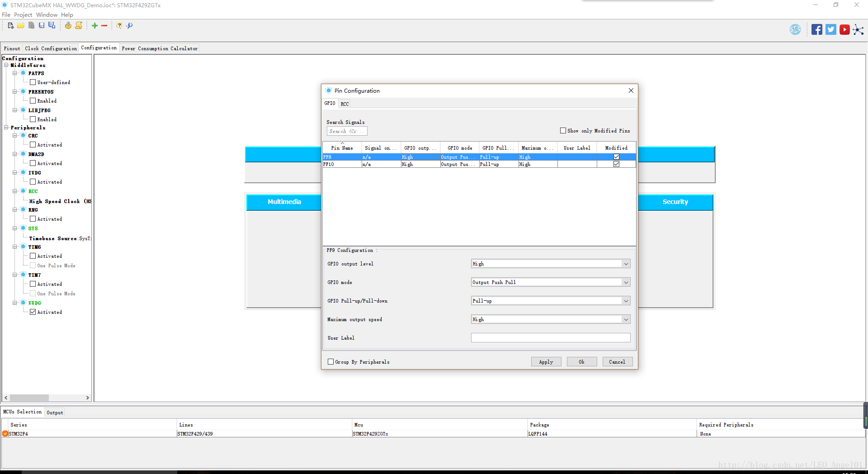The height and width of the screenshot is (474, 868).
Task: Click the green plus toolbar icon
Action: click(x=94, y=26)
